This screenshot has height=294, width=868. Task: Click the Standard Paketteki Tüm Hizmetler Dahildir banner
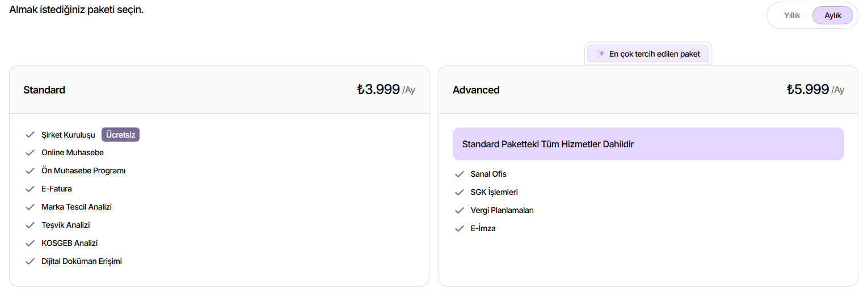(648, 144)
